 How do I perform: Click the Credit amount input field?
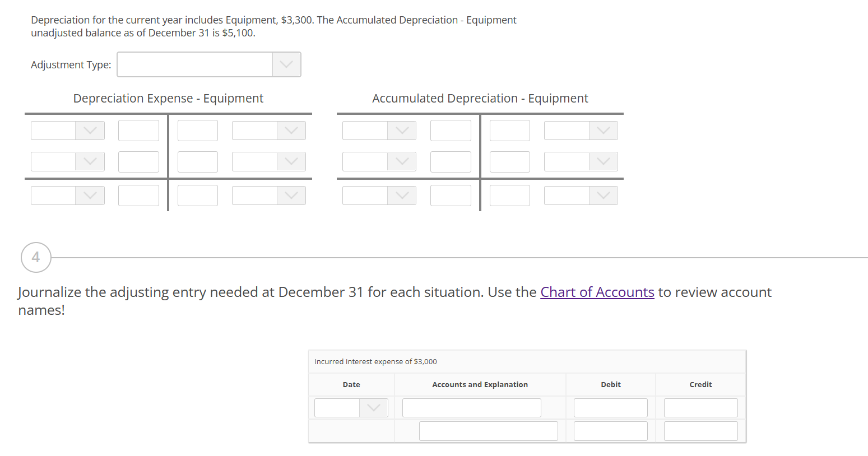click(700, 407)
